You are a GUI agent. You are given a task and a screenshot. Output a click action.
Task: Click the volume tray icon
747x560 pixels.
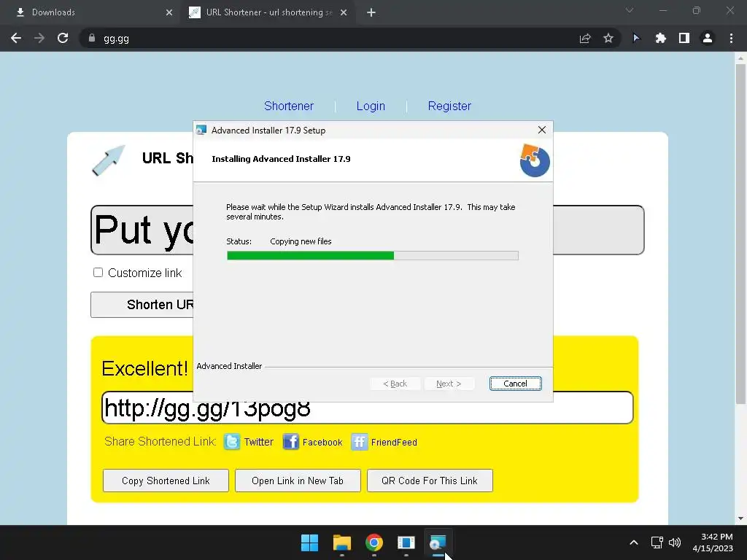click(675, 542)
